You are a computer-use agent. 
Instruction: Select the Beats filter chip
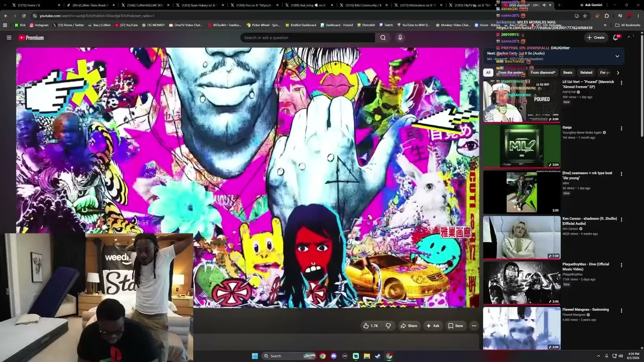click(x=568, y=73)
